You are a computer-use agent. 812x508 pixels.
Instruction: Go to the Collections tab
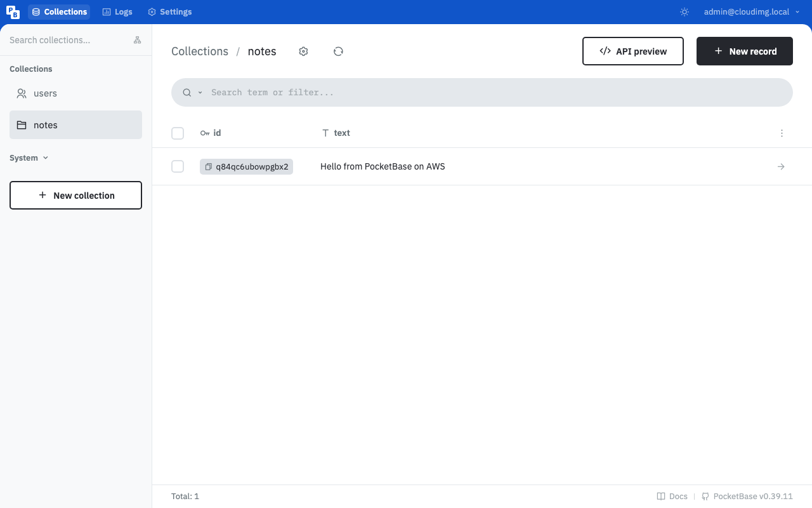[59, 12]
